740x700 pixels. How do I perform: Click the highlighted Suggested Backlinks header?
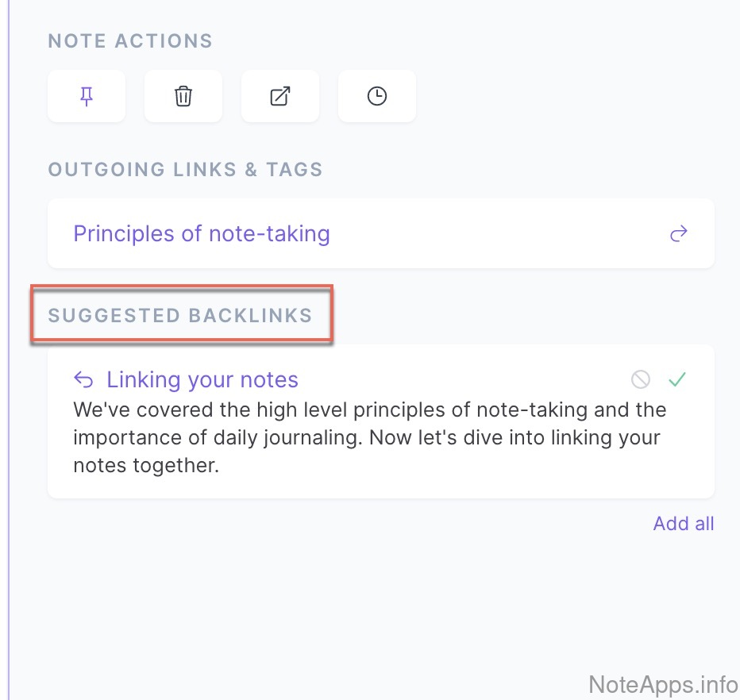tap(180, 316)
